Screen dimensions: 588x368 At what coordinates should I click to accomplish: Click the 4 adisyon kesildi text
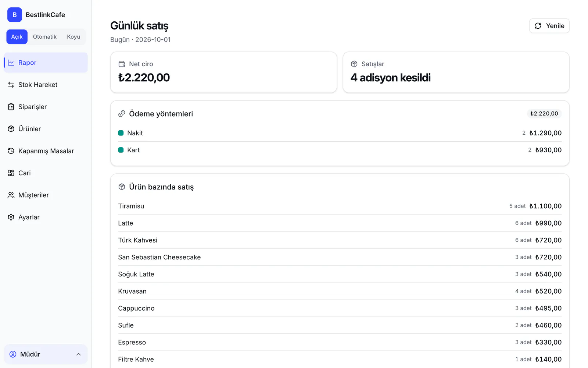[x=391, y=78]
